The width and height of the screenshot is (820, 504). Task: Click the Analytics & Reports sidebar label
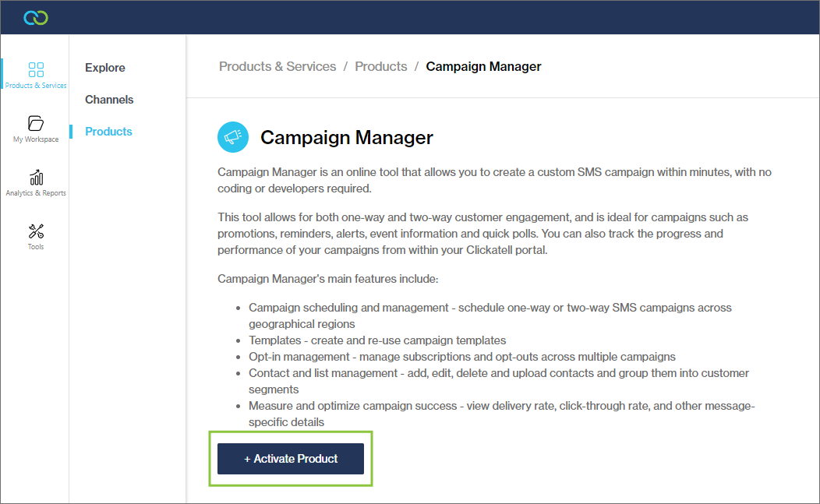click(x=36, y=193)
